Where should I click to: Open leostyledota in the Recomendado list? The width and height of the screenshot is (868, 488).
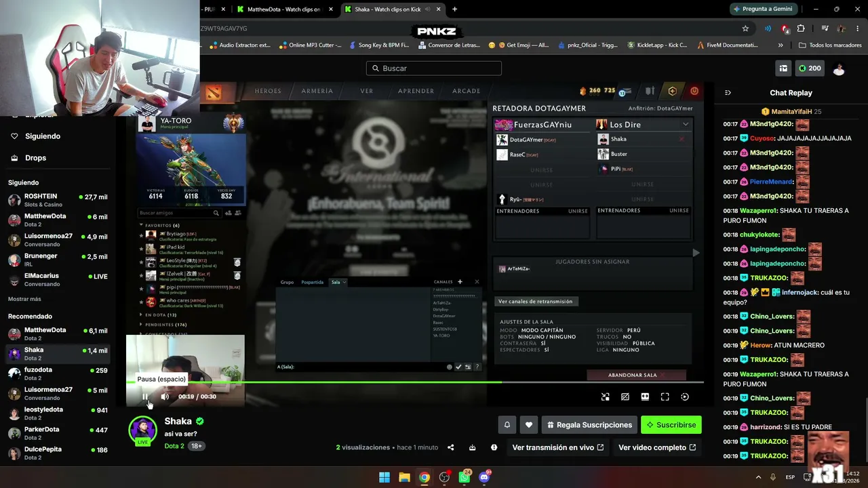point(58,413)
